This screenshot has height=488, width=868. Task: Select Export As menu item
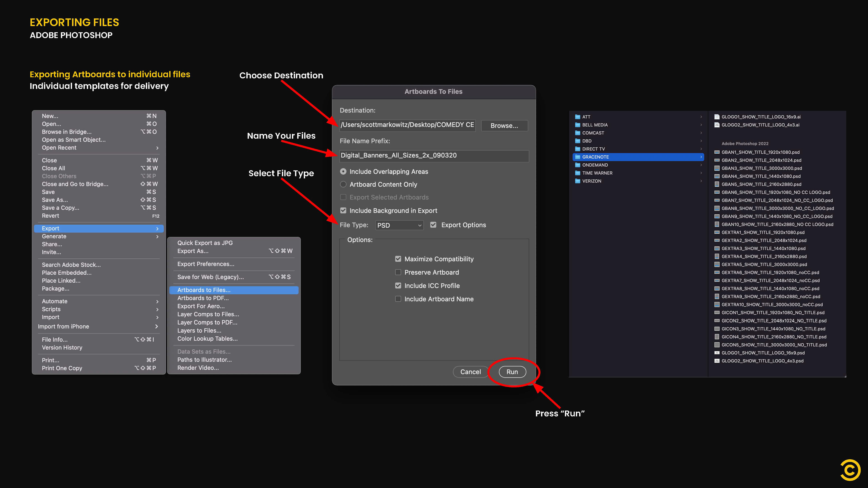(x=234, y=251)
